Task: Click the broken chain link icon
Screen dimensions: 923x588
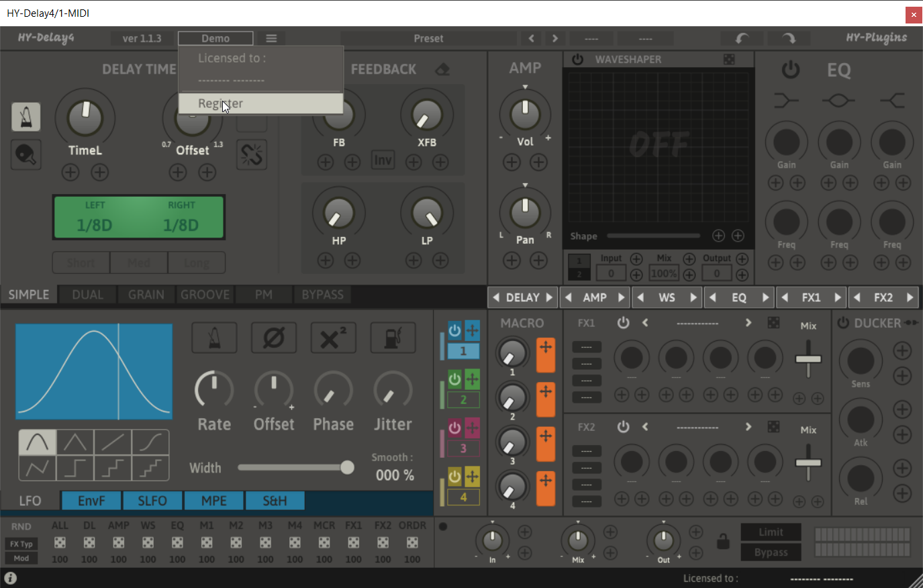Action: pos(252,155)
